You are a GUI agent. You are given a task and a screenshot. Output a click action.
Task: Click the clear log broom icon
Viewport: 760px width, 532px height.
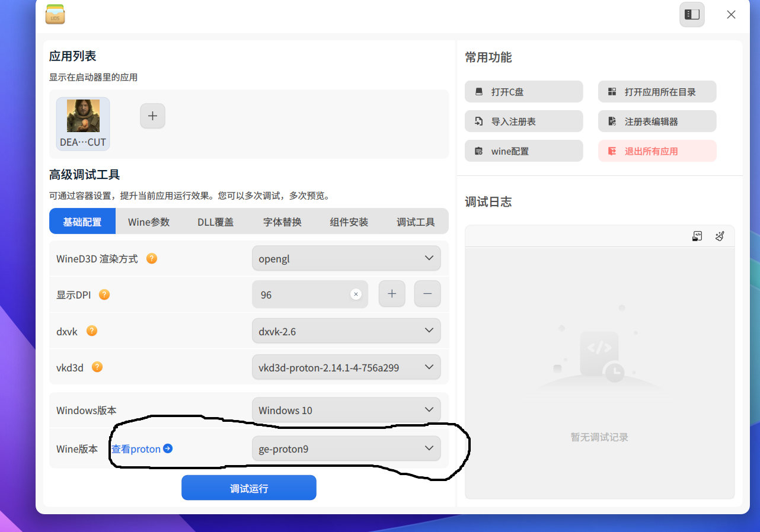point(720,236)
